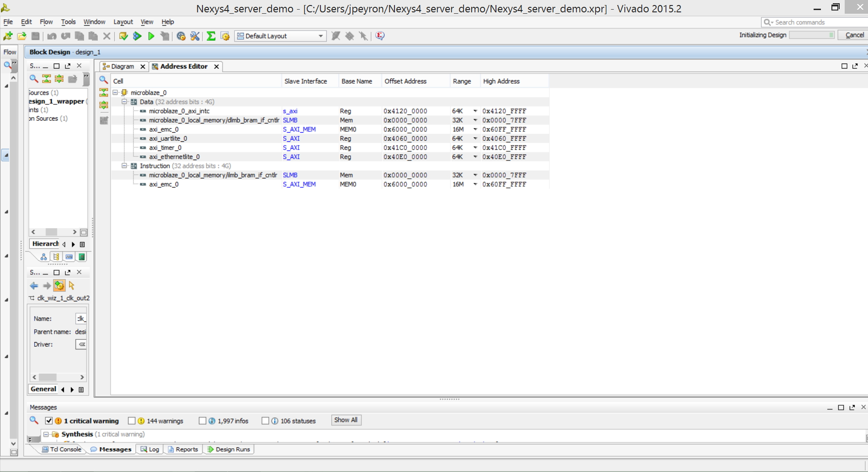Collapse all rows in Address Editor
Viewport: 868px width, 472px height.
(x=104, y=92)
